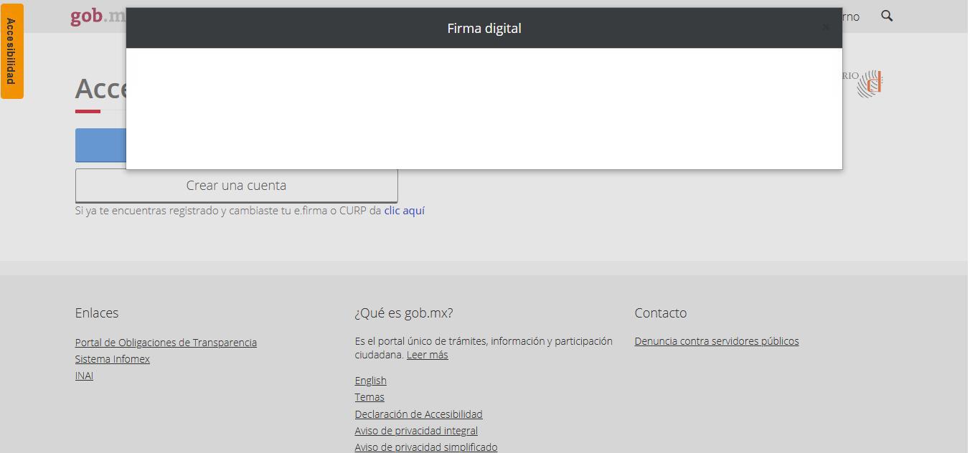980x453 pixels.
Task: Open Portal de Obligaciones de Transparencia
Action: click(166, 342)
